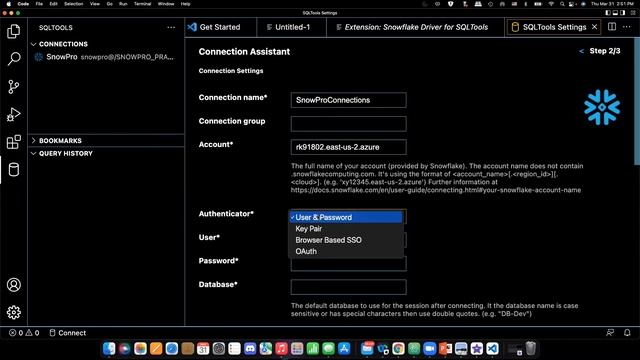Open the SnowPro connection entry
The height and width of the screenshot is (360, 640).
pyautogui.click(x=105, y=57)
